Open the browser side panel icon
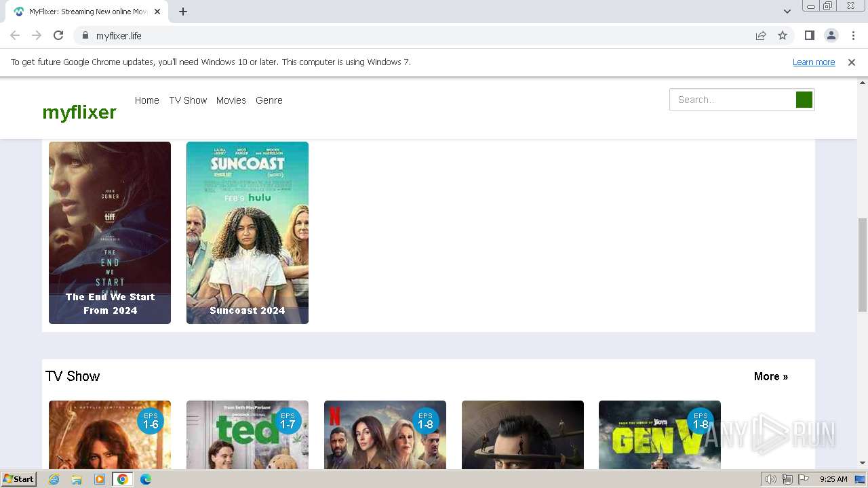Screen dimensions: 868x488 (x=809, y=35)
